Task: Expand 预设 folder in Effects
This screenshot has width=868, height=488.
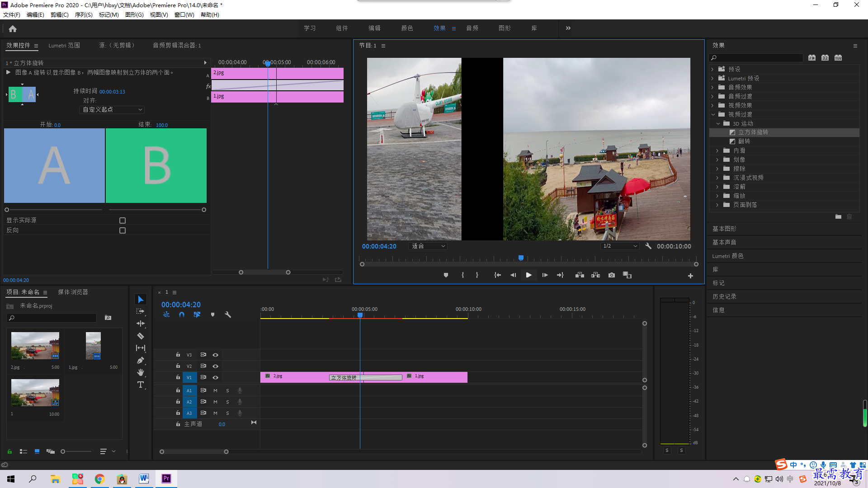Action: pos(712,69)
